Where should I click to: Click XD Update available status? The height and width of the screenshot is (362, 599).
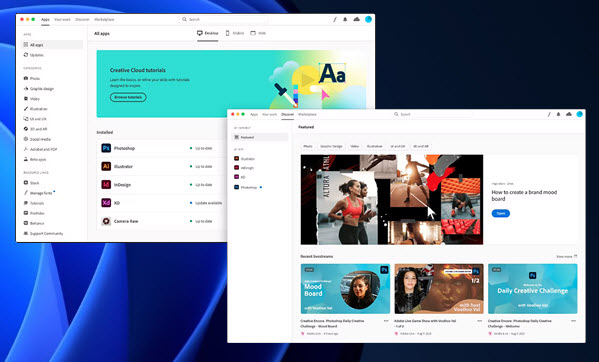[x=206, y=203]
